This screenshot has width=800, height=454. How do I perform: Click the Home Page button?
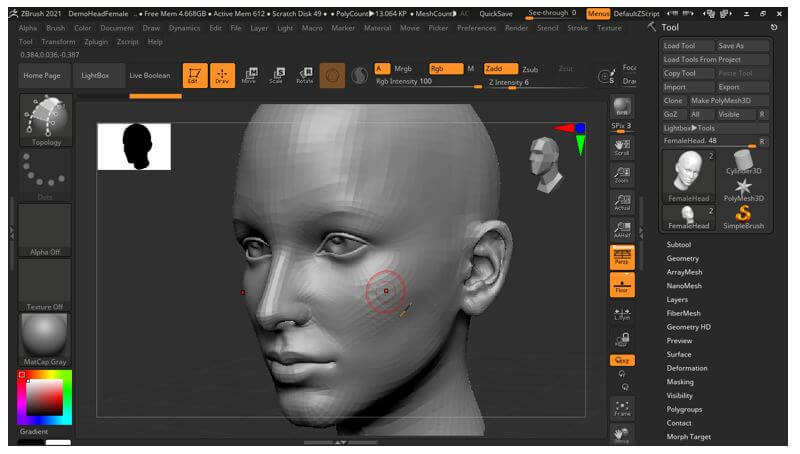point(42,75)
